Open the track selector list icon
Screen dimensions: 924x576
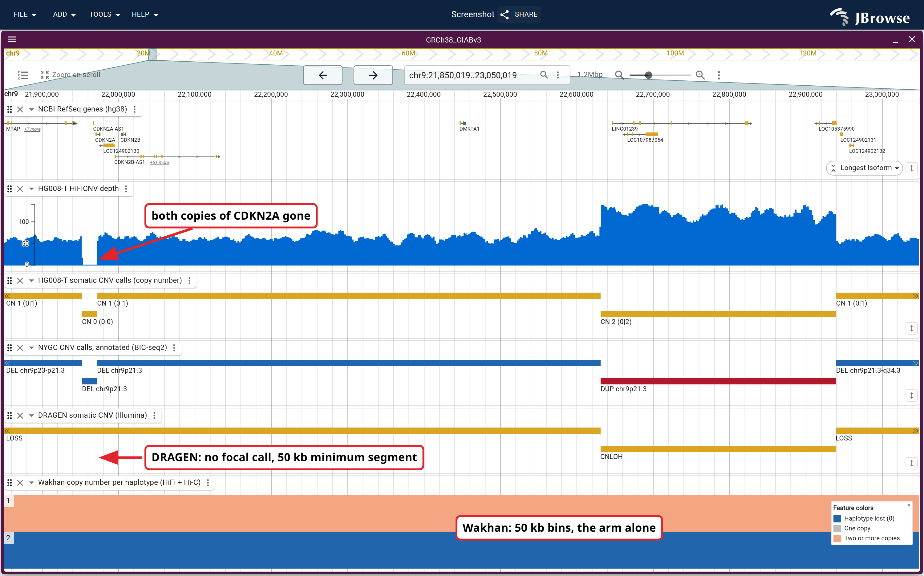pyautogui.click(x=23, y=75)
